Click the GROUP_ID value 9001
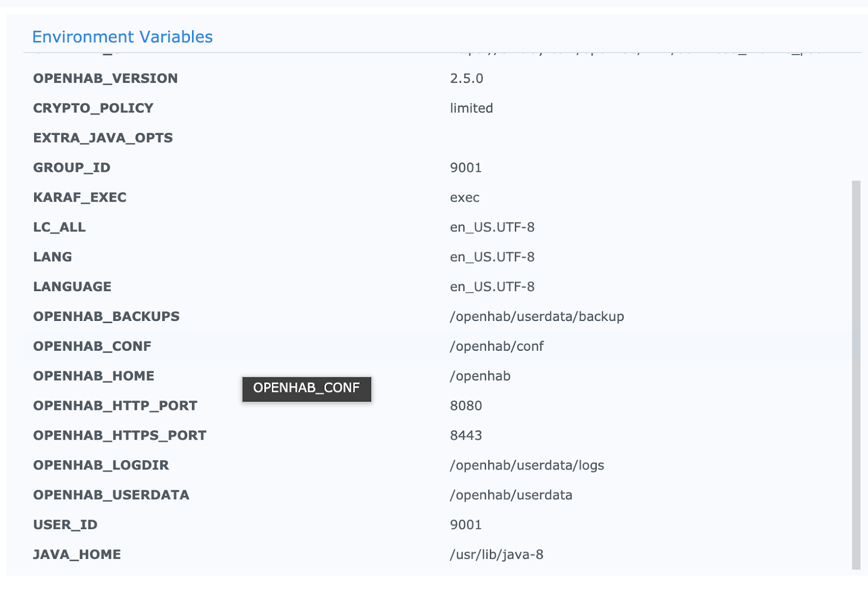This screenshot has width=868, height=593. coord(466,168)
